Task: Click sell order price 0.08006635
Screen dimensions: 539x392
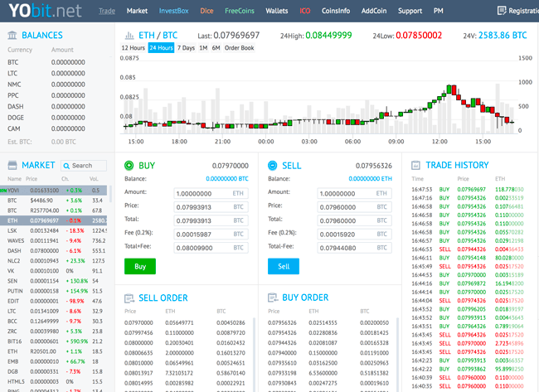Action: tap(138, 353)
